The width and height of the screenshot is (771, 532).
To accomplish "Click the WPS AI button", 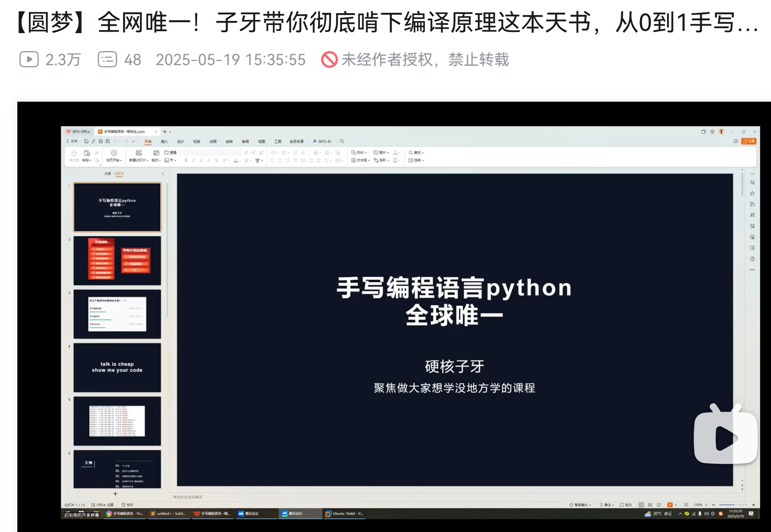I will point(322,142).
